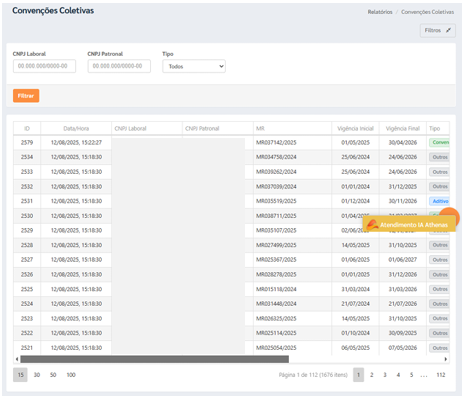
Task: Click the right scroll arrow of table
Action: (x=446, y=359)
